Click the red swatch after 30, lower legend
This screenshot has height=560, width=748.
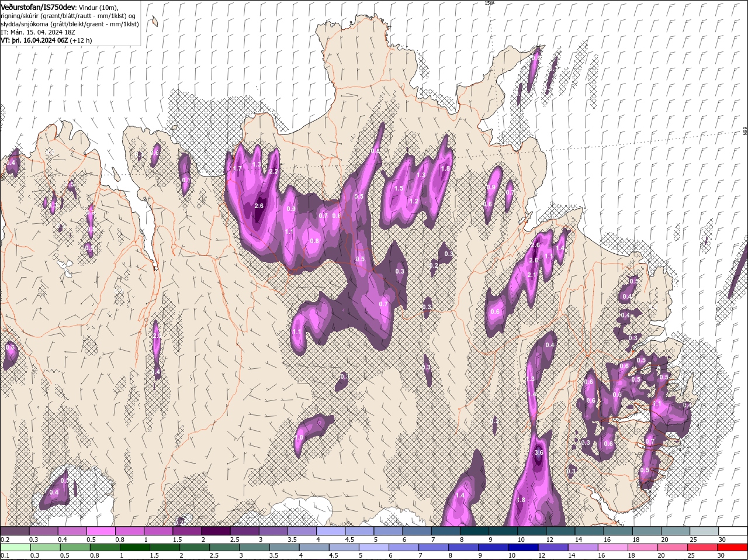point(733,548)
